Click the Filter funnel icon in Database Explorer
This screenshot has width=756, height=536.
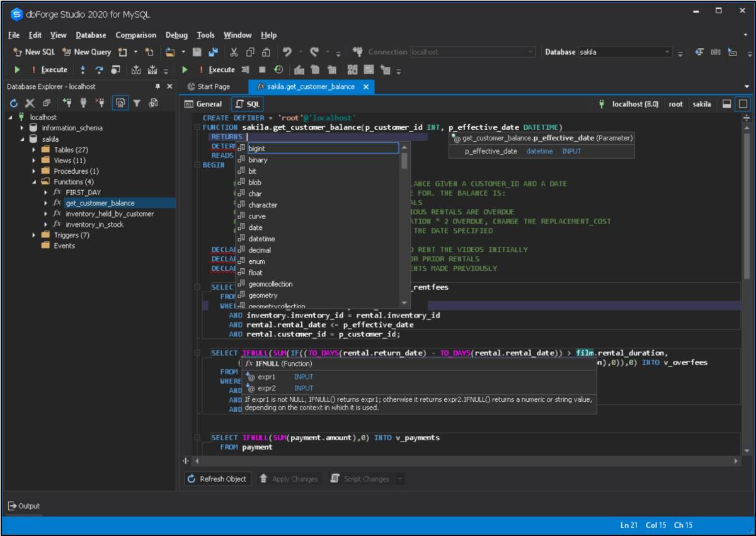click(136, 103)
